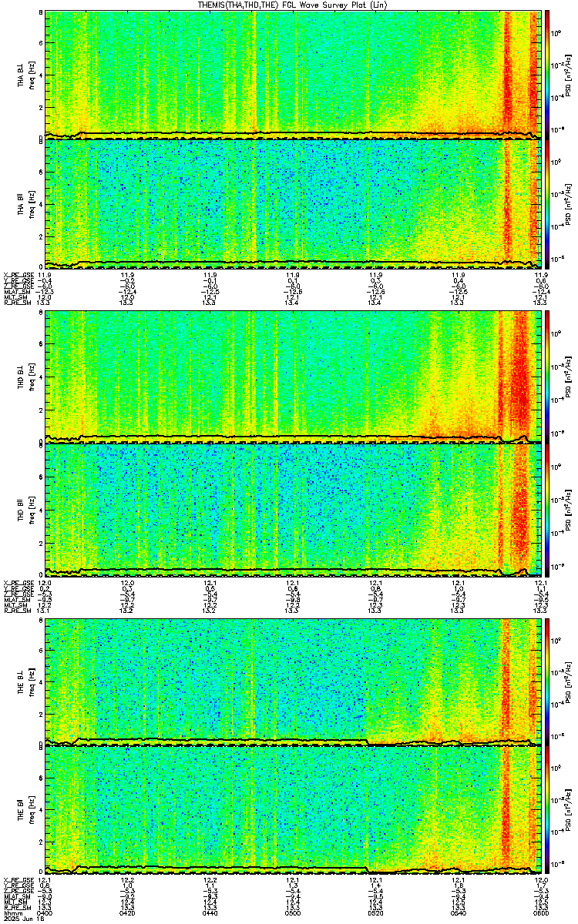Click the 0500 time tick label

coord(292,912)
